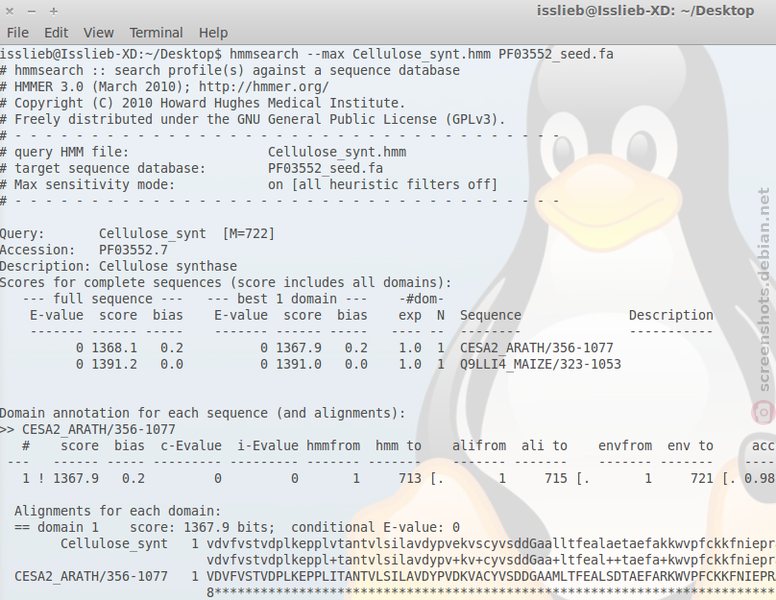Click the window title issleib@Isslieb-XD: ~/Desktop
This screenshot has width=776, height=600.
(645, 11)
